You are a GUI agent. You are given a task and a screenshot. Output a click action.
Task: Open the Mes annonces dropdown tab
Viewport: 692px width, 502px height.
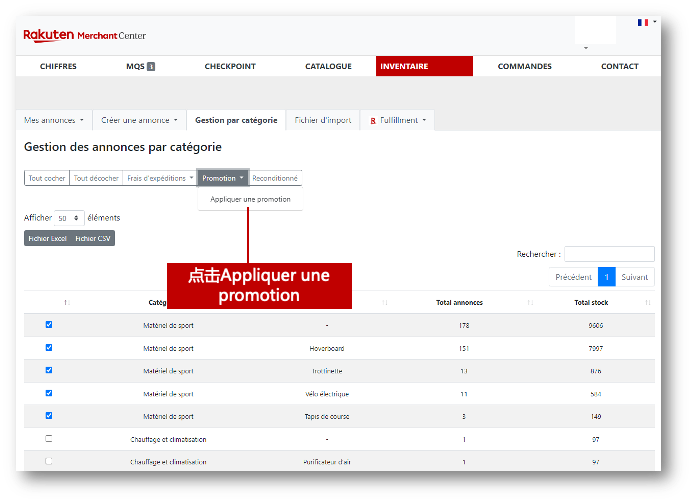tap(54, 120)
